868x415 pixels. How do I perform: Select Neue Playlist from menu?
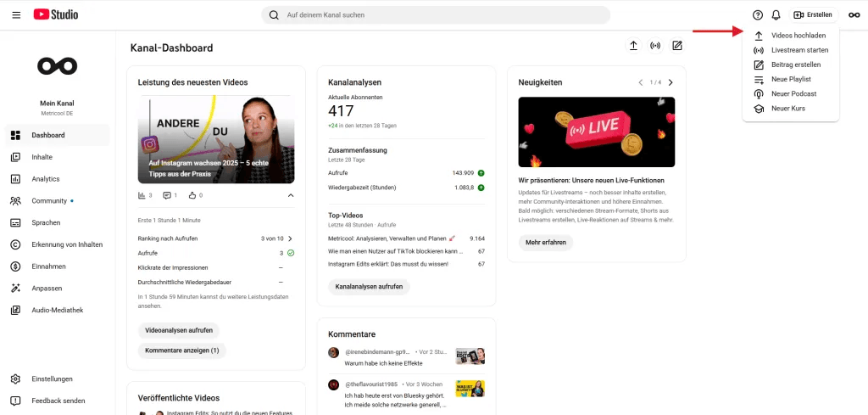(791, 79)
